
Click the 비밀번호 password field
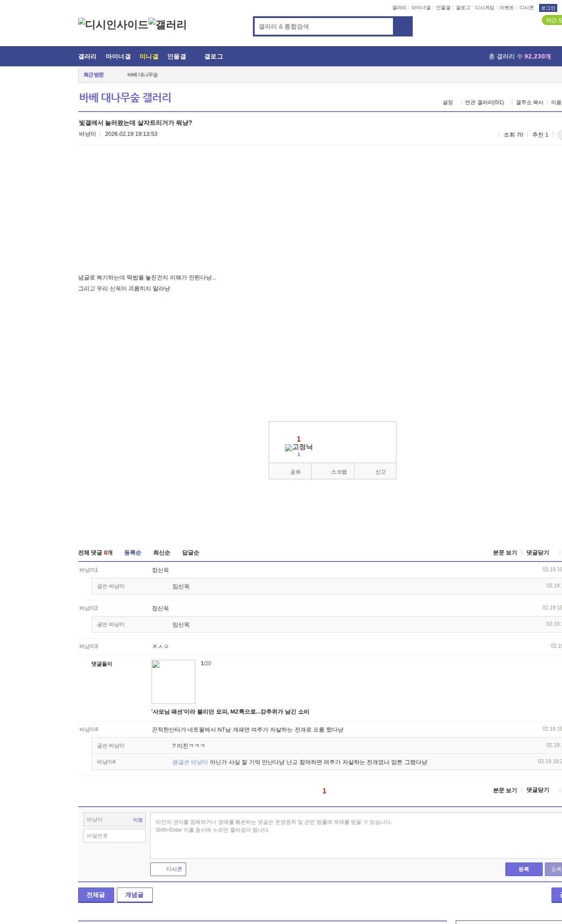coord(114,836)
